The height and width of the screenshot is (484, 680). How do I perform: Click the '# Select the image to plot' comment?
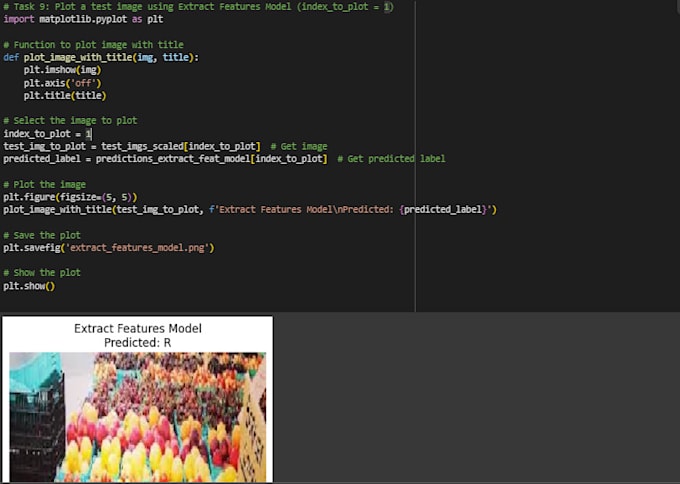[70, 121]
